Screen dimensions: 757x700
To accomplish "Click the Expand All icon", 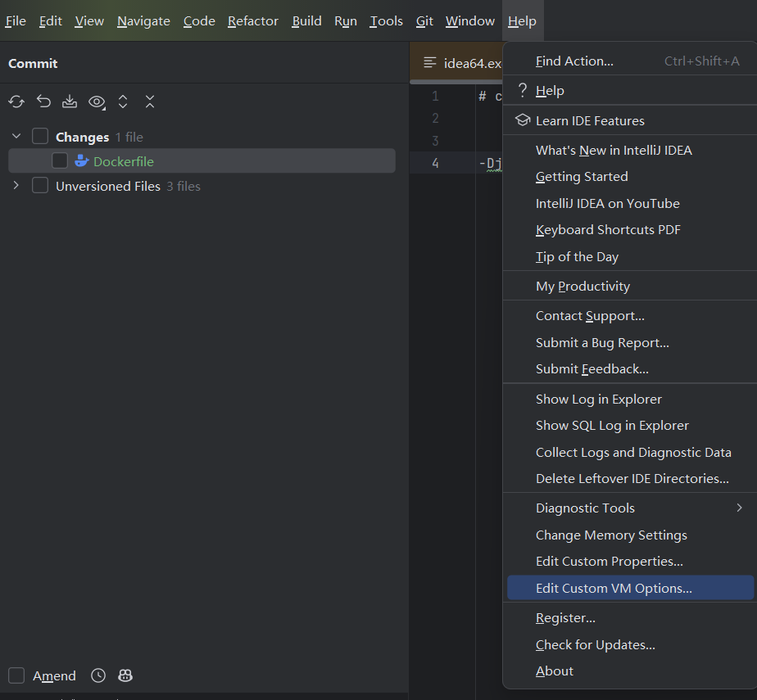I will 123,102.
